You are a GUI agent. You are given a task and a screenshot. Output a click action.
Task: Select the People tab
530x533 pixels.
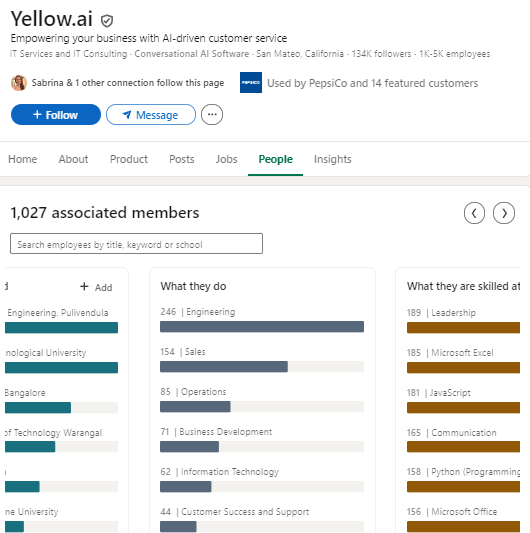point(275,159)
